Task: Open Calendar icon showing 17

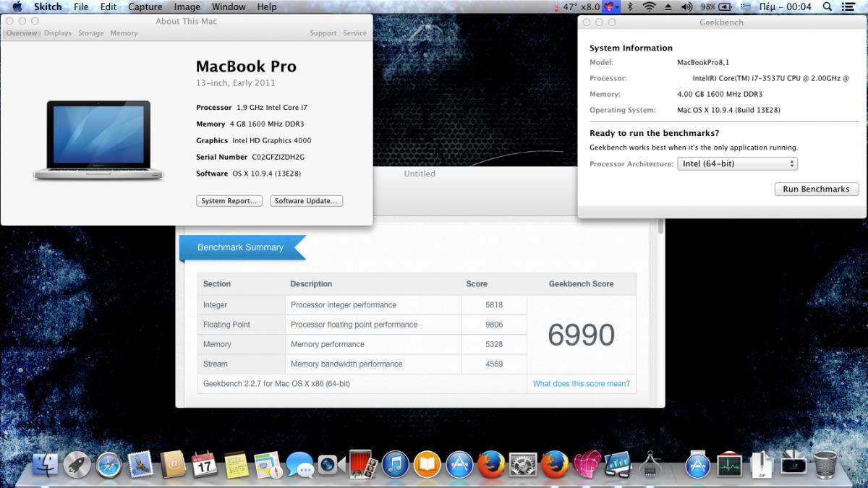Action: tap(205, 464)
